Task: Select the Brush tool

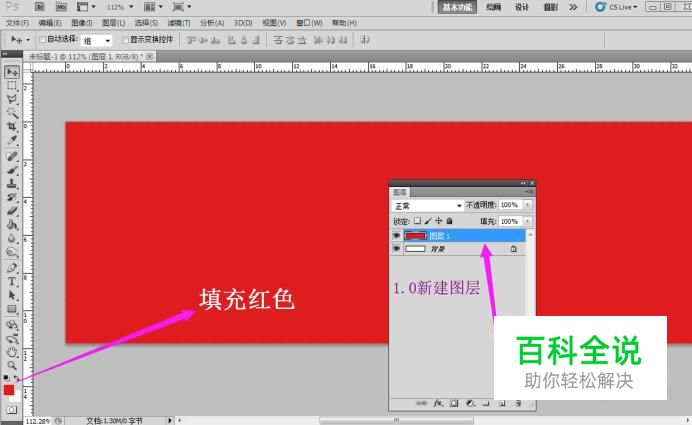Action: coord(12,170)
